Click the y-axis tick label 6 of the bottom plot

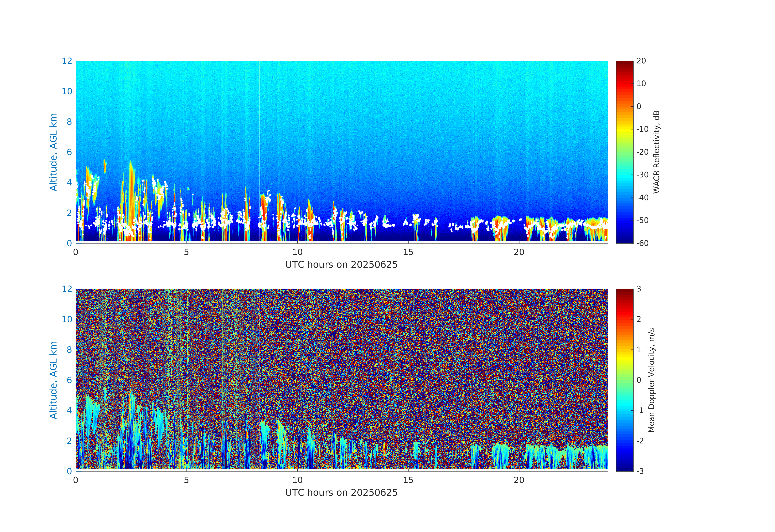click(x=69, y=380)
